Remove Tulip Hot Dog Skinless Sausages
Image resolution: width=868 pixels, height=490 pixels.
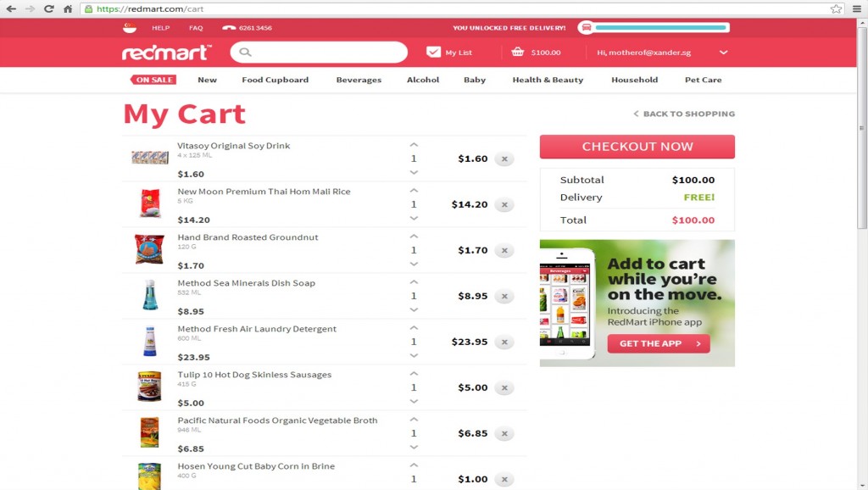504,387
